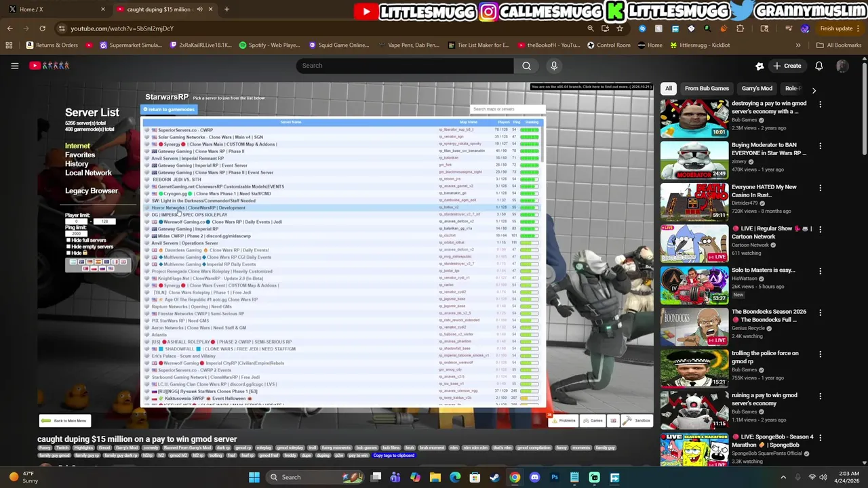Bookmark this page with the star icon
Viewport: 868px width, 488px height.
coord(620,28)
